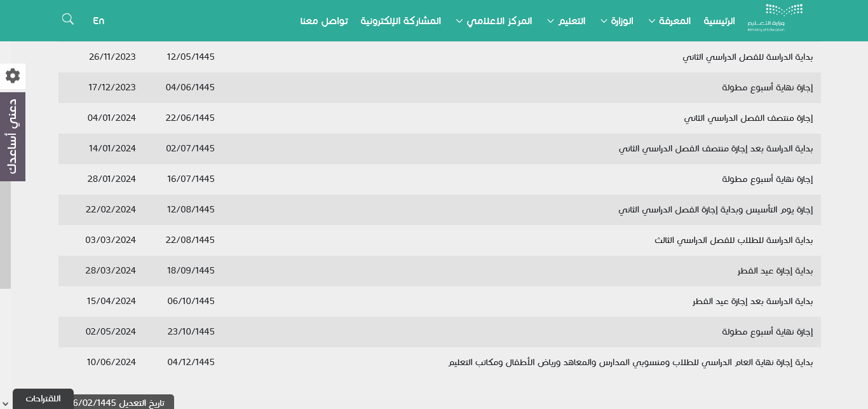The image size is (868, 409).
Task: Select date 14/01/2024
Action: pos(112,148)
